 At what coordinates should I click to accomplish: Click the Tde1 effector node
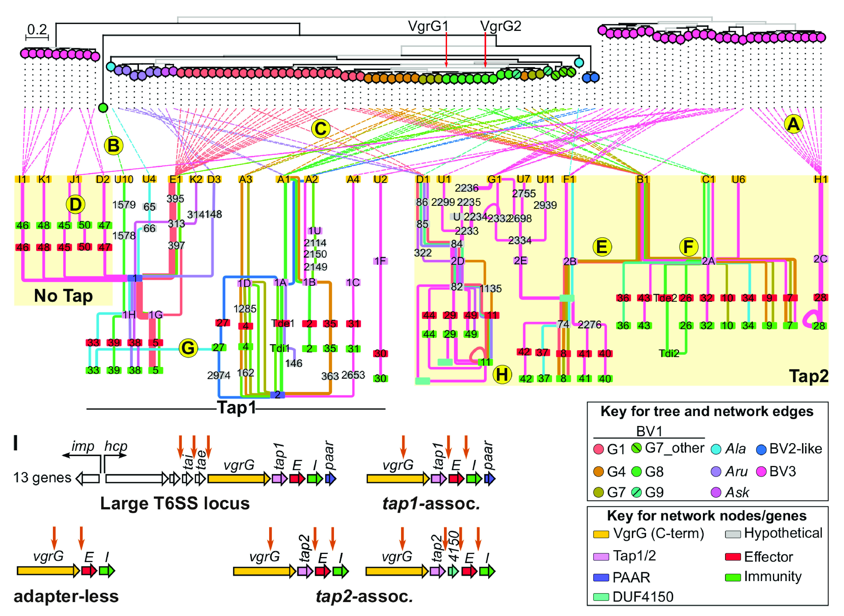tap(282, 323)
